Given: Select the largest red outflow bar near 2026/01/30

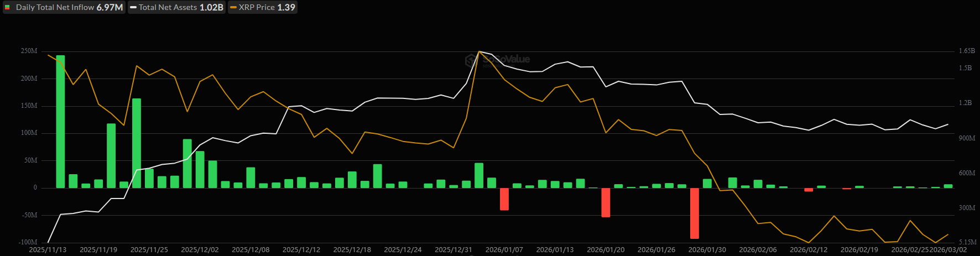Looking at the screenshot, I should [695, 213].
